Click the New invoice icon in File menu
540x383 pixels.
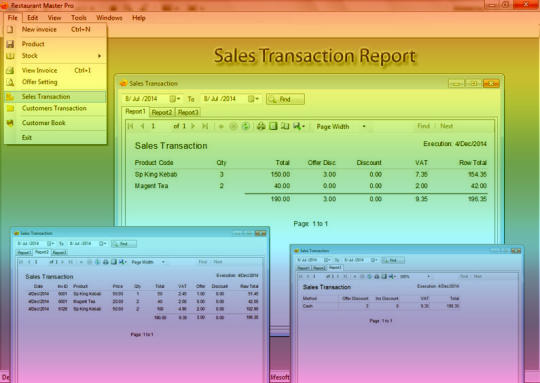tap(10, 30)
